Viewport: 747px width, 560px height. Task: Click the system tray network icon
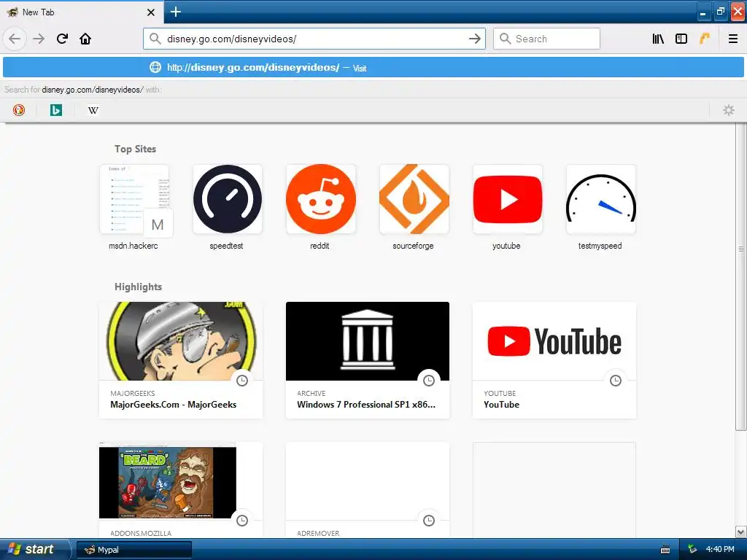pyautogui.click(x=692, y=549)
